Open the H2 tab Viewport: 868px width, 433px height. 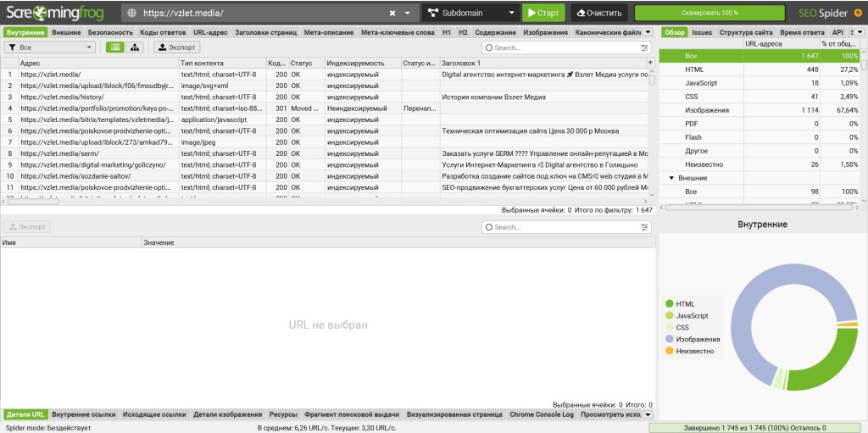463,33
